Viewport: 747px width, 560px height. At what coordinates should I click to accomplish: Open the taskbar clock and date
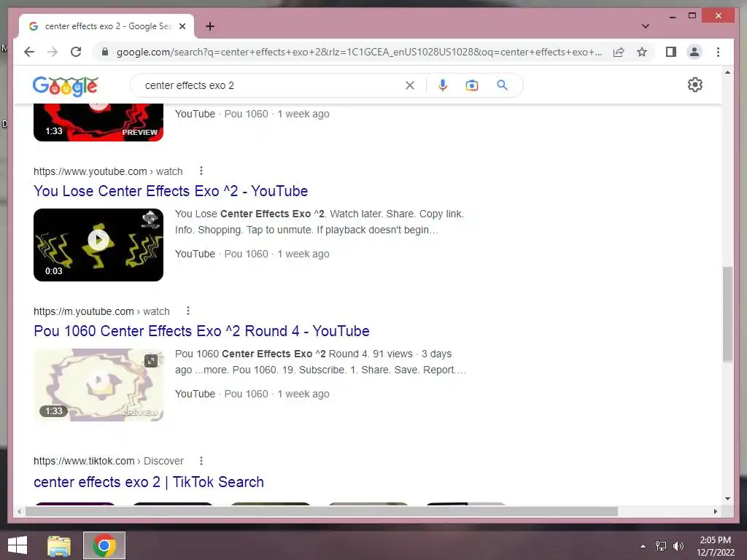[x=716, y=546]
